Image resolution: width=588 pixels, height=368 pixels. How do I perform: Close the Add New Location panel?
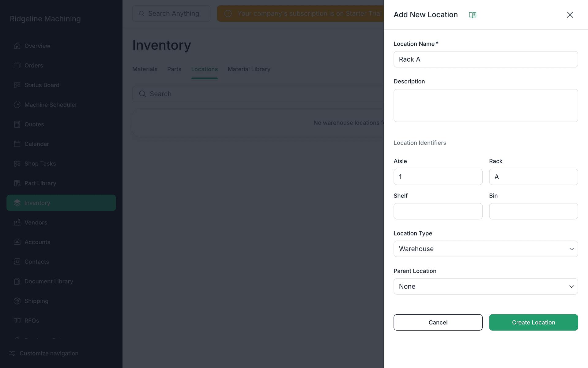pos(570,15)
